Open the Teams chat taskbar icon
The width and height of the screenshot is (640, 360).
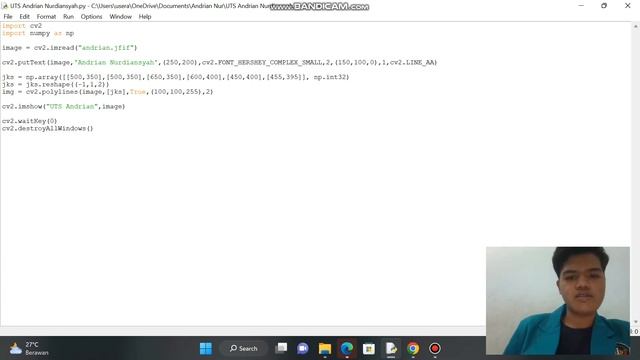303,348
